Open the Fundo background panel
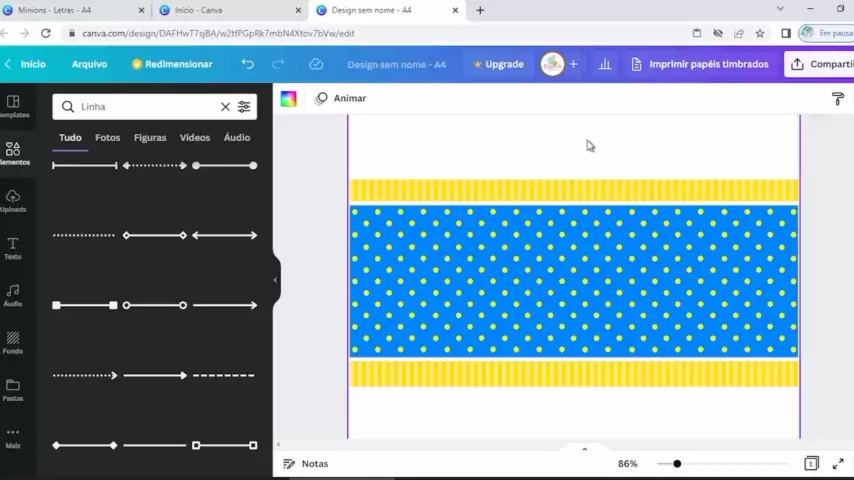The width and height of the screenshot is (854, 480). [13, 343]
